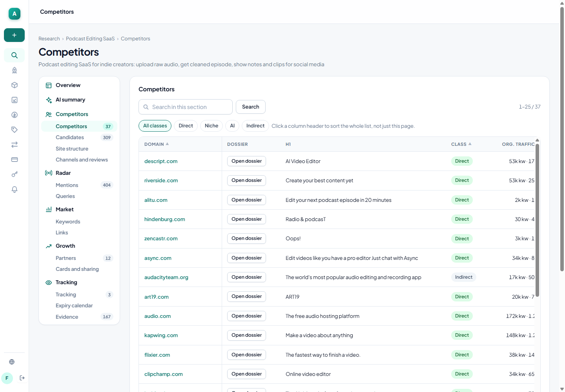Click the page vertical scrollbar

tap(562, 139)
